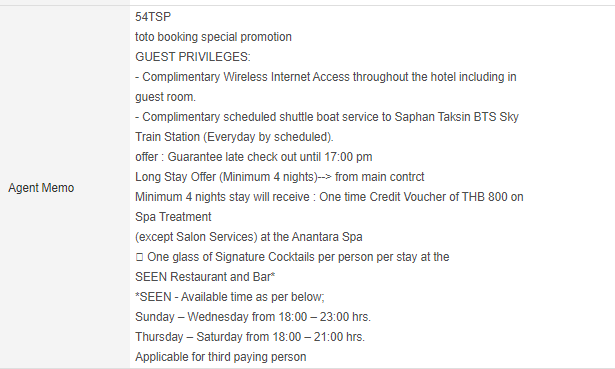The width and height of the screenshot is (615, 369).
Task: Click the Complimentary Wireless Internet Access line
Action: (x=326, y=77)
